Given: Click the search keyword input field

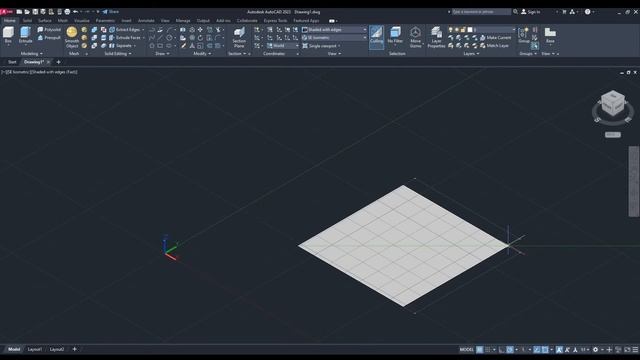Looking at the screenshot, I should tap(481, 12).
